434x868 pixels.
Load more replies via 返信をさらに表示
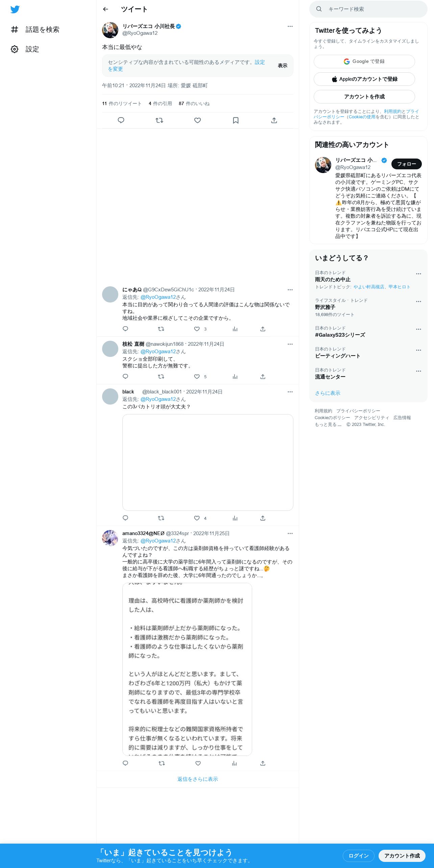tap(198, 779)
